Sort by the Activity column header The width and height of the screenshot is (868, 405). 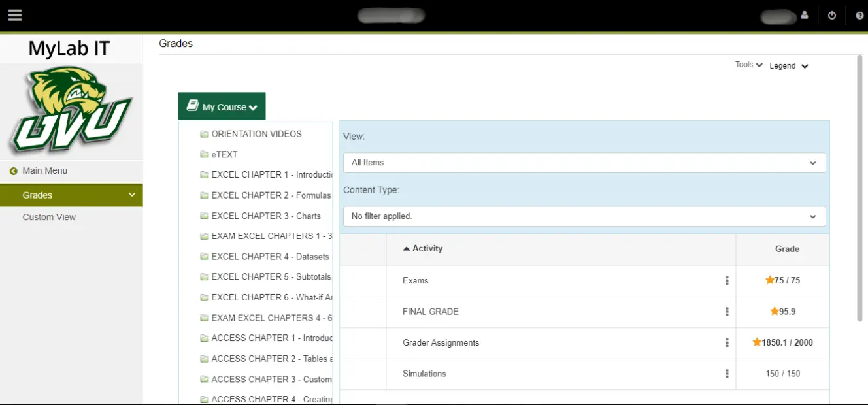point(423,249)
